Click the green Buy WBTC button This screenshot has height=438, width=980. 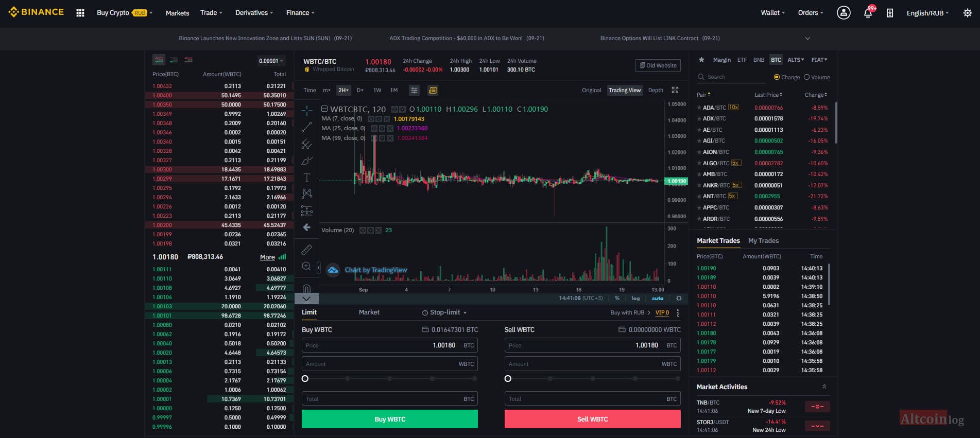[390, 419]
